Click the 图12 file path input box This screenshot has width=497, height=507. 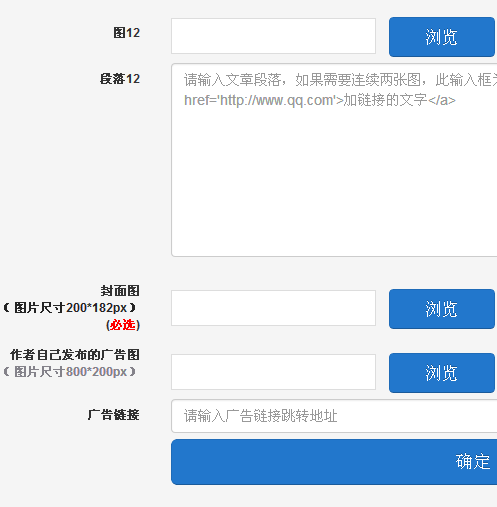(273, 36)
